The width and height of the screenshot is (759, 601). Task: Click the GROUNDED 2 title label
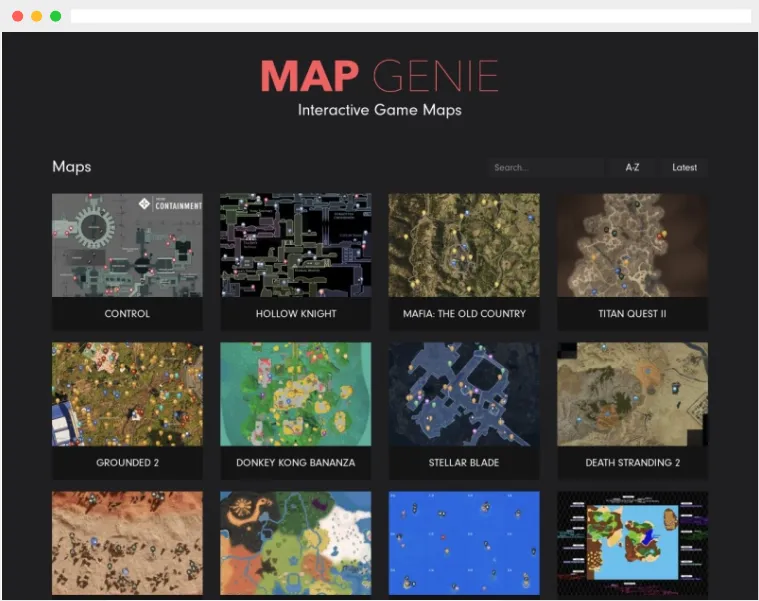(127, 463)
